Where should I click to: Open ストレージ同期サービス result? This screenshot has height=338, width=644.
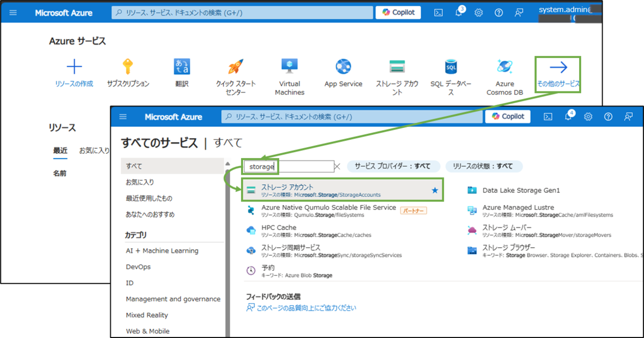point(291,248)
